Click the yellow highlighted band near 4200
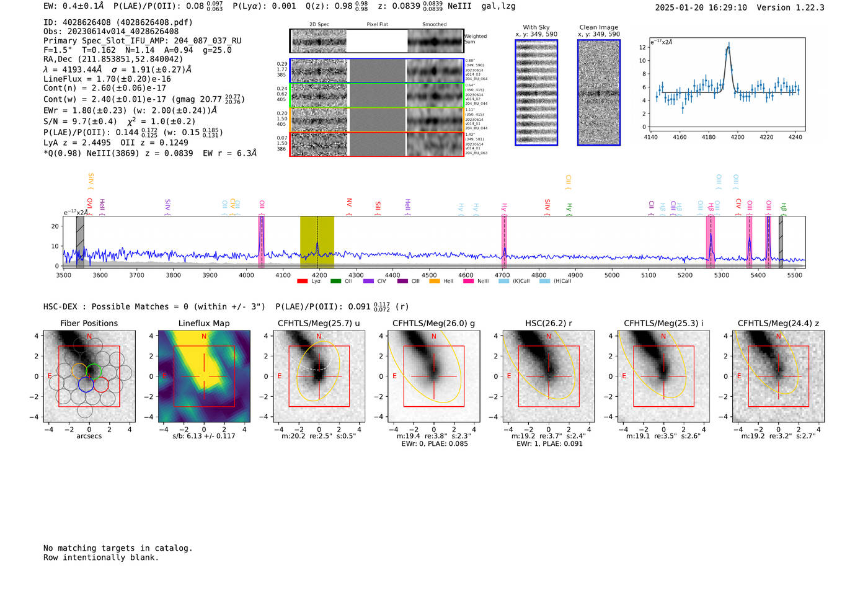 click(317, 242)
